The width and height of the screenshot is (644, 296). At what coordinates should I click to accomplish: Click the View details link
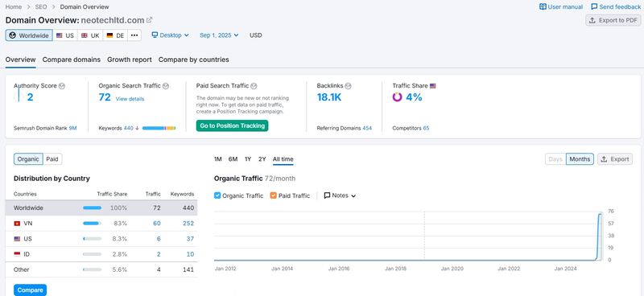point(130,99)
